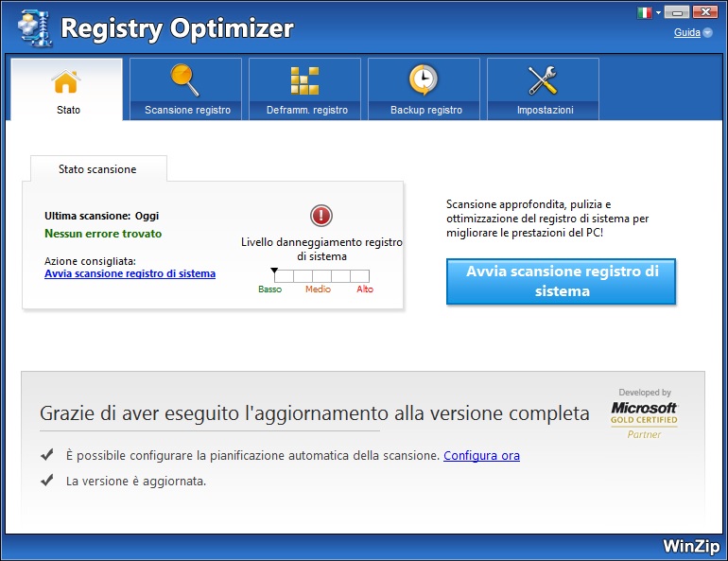Switch to the Scansione registro tab
728x561 pixels.
click(185, 89)
